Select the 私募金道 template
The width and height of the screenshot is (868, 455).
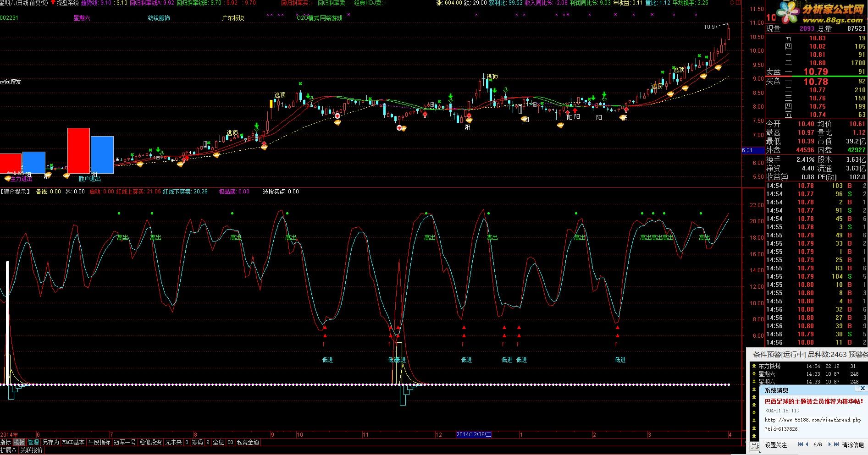click(x=248, y=443)
